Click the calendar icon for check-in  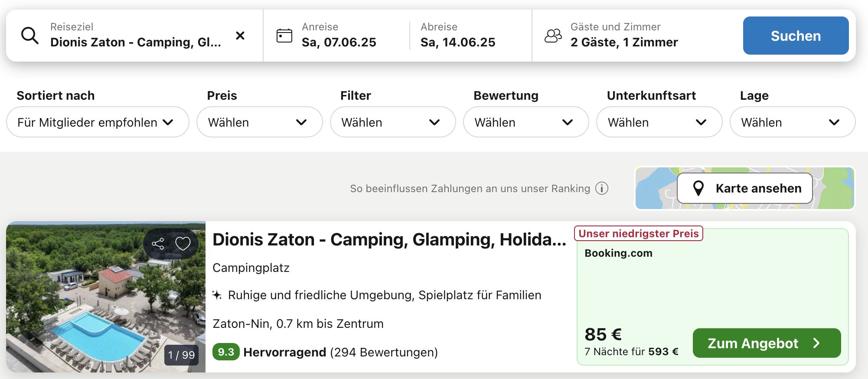284,36
